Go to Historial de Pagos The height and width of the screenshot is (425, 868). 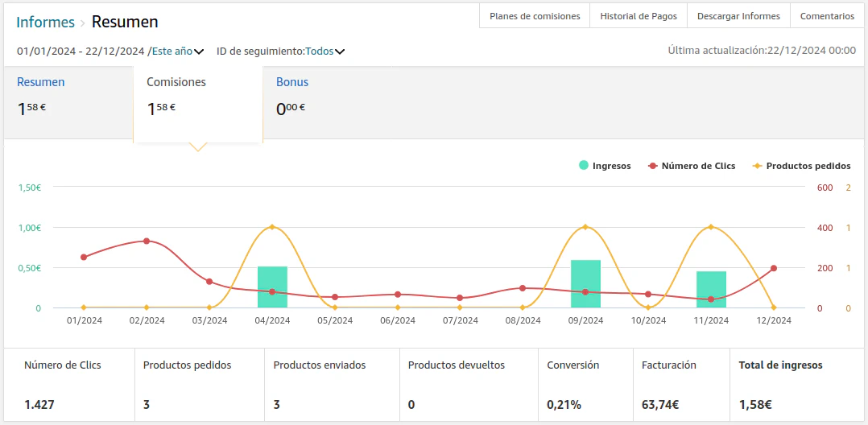[639, 16]
